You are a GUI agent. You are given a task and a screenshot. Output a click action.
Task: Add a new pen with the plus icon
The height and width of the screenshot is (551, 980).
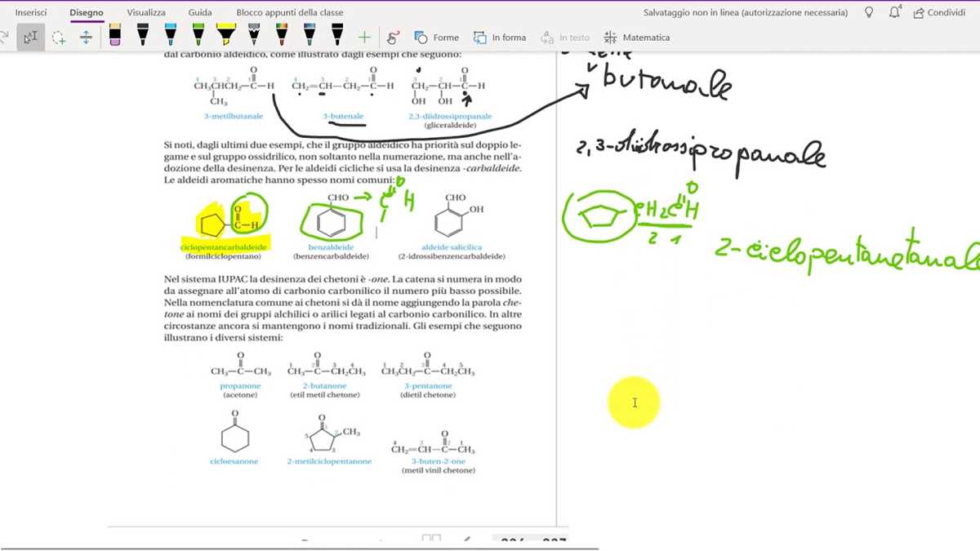click(x=364, y=38)
